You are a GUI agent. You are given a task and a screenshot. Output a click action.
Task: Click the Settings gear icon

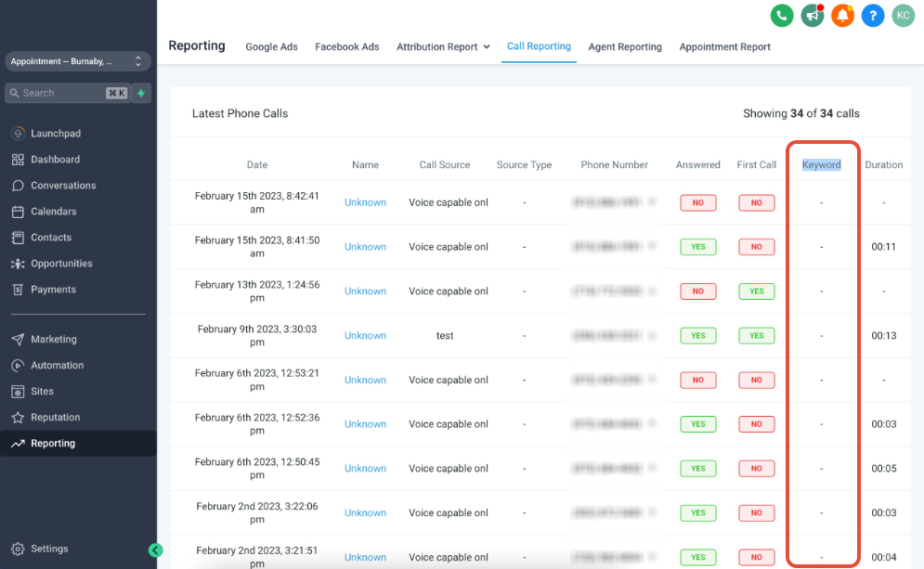click(x=18, y=549)
